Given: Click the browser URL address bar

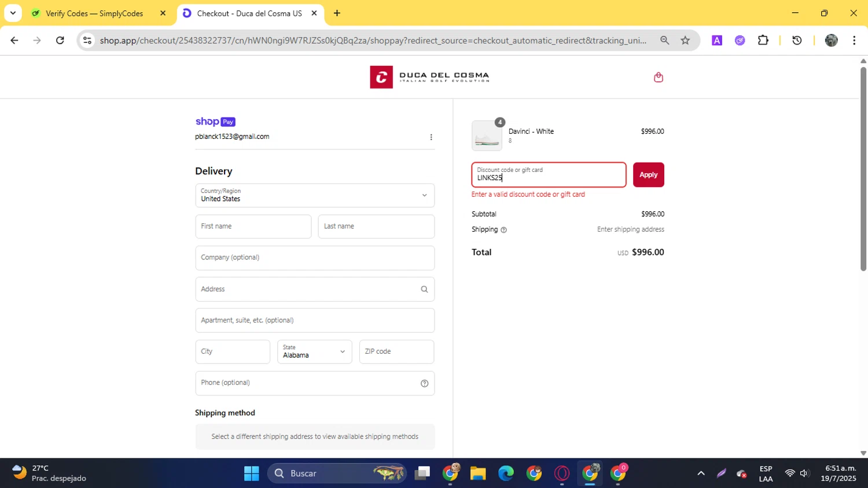Looking at the screenshot, I should click(373, 41).
